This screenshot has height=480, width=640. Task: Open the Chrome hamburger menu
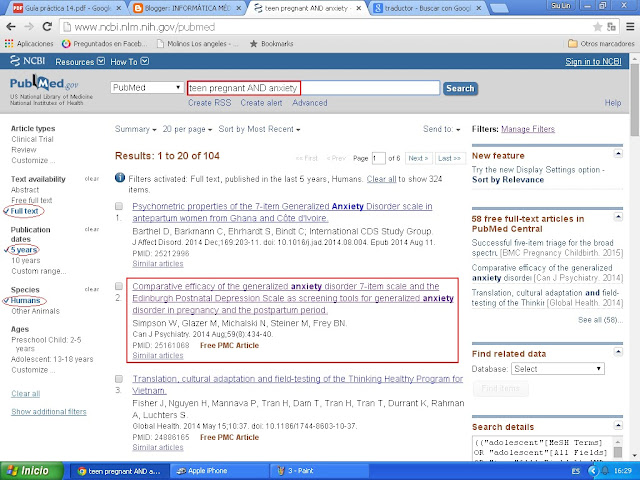630,27
